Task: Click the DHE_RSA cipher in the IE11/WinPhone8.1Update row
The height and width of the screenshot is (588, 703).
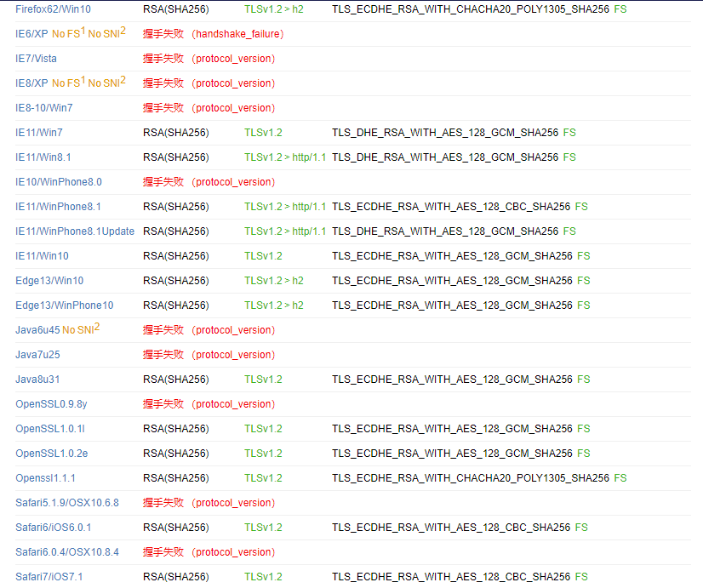Action: click(445, 231)
